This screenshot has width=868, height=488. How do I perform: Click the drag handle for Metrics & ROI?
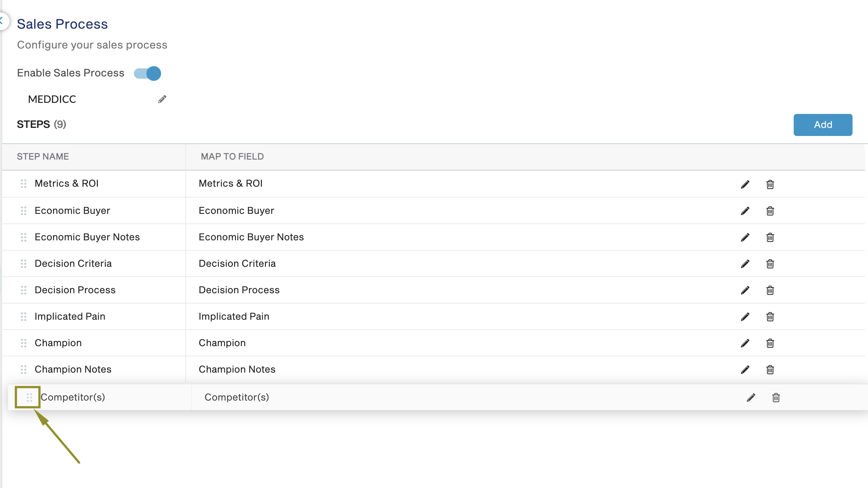(24, 183)
